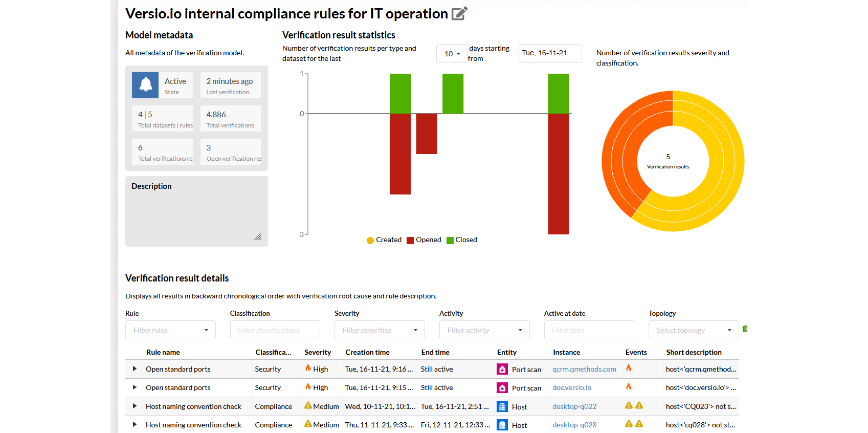Expand the row for instance doc.versio.io
The width and height of the screenshot is (868, 433).
135,387
